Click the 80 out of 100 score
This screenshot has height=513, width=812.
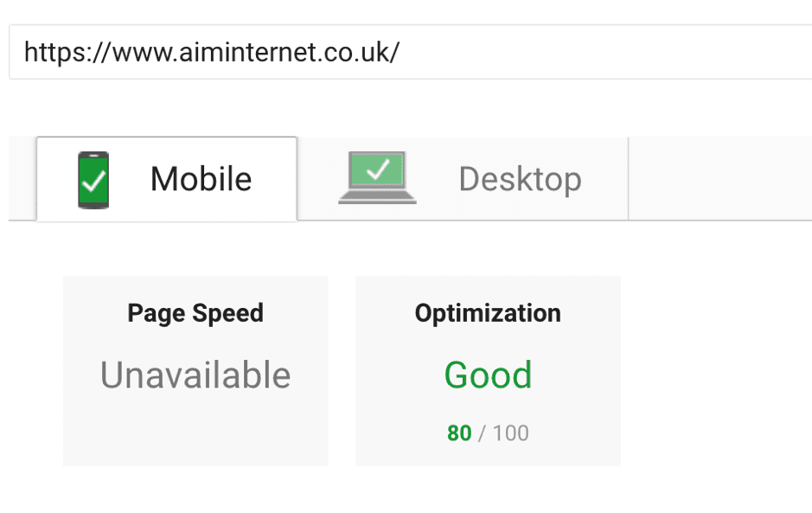click(x=487, y=433)
